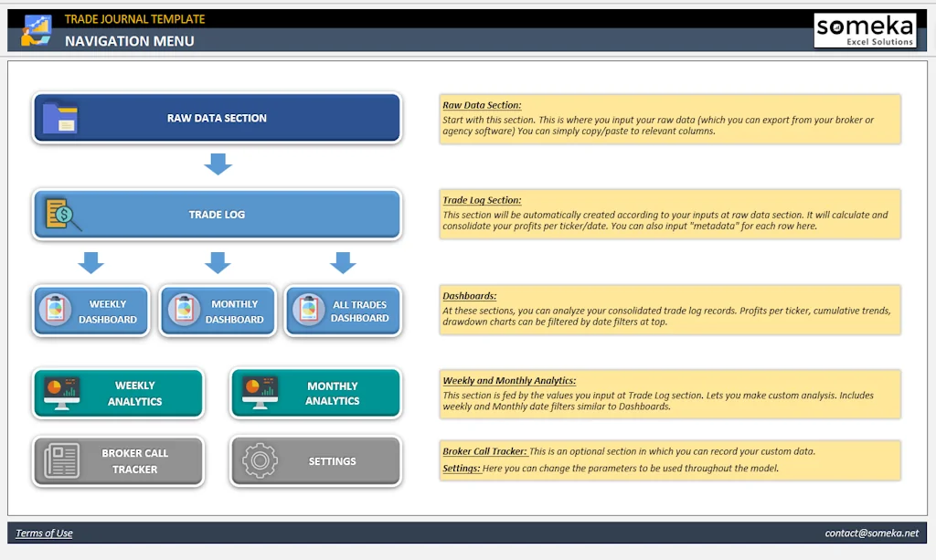Click the dollar magnifier icon on Trade Log
Screen dimensions: 936x560
[x=60, y=214]
